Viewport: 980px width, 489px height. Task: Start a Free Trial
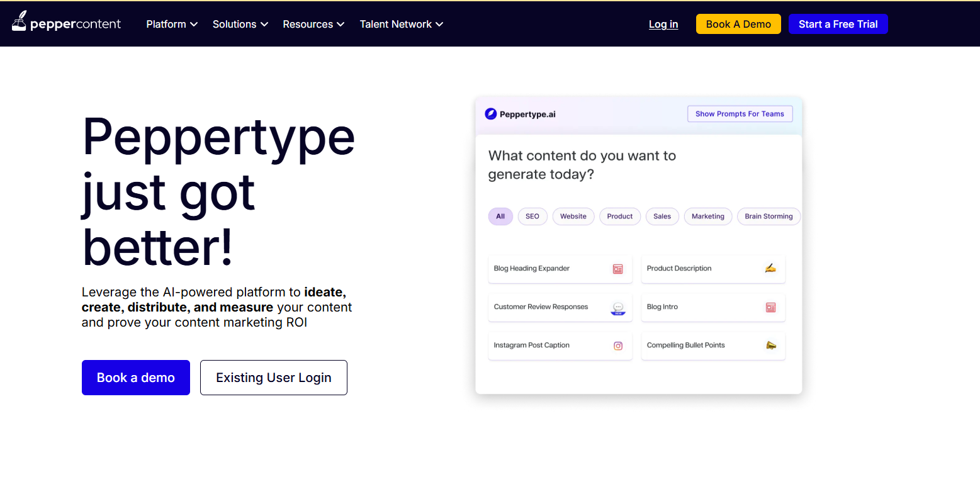click(838, 24)
